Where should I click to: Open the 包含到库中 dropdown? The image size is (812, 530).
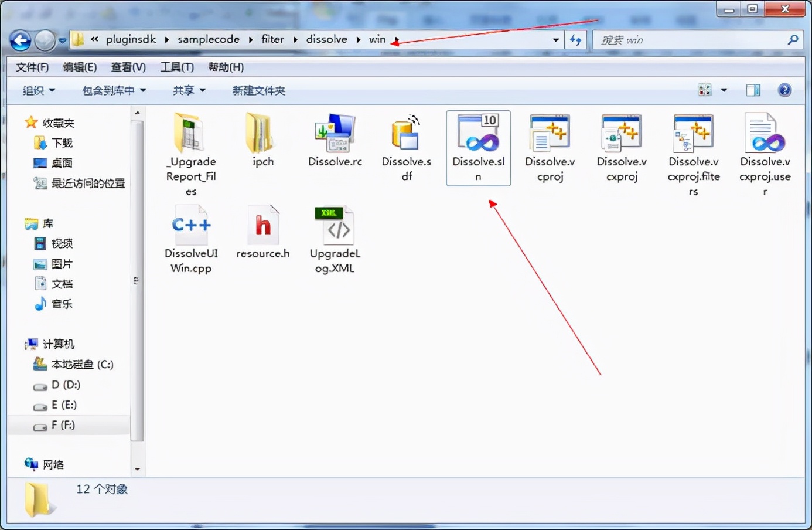coord(114,90)
